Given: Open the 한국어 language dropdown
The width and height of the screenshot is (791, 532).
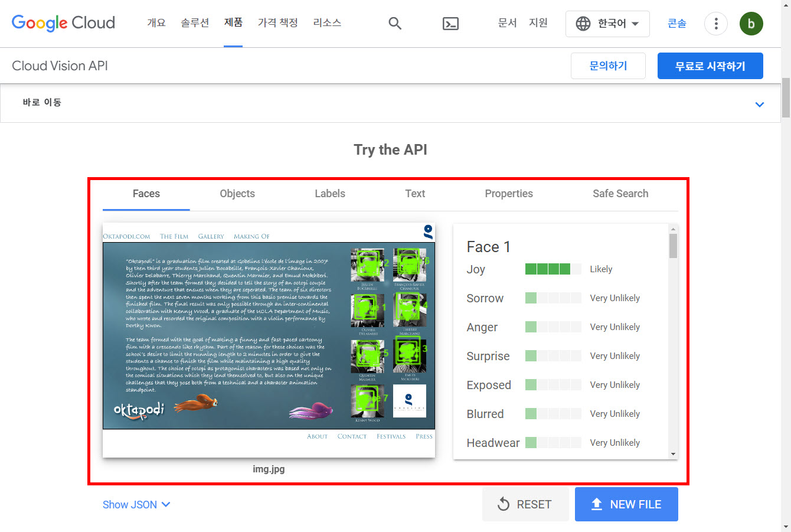Looking at the screenshot, I should pos(607,24).
